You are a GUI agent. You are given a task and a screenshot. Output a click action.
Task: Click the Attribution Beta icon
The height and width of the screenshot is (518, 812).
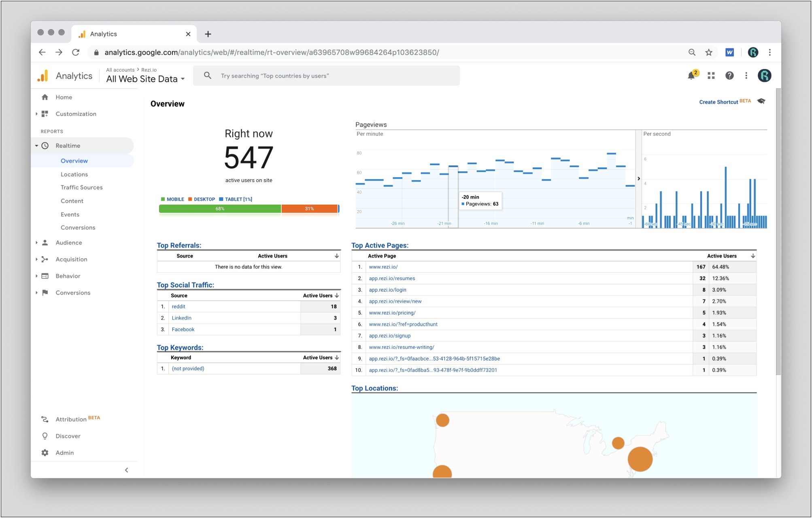[x=46, y=418]
